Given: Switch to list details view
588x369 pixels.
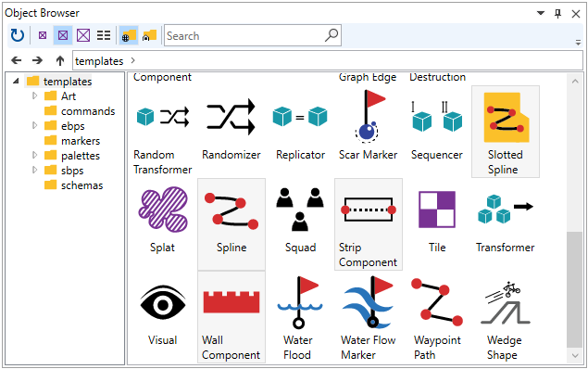Looking at the screenshot, I should point(104,35).
